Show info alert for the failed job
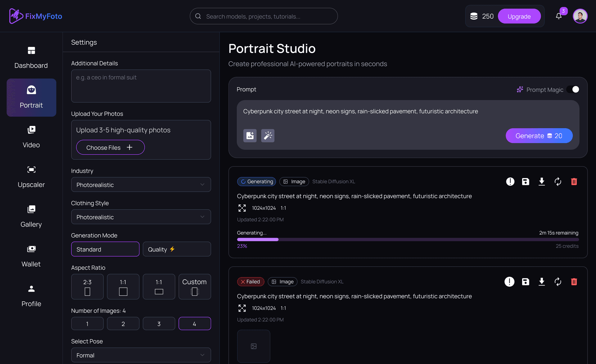This screenshot has width=596, height=364. pyautogui.click(x=509, y=282)
